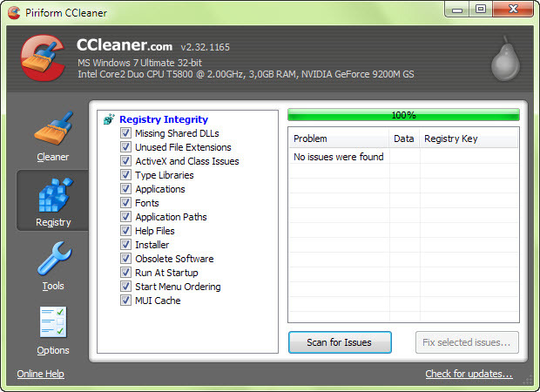
Task: Click the Cleaner label in sidebar
Action: coord(53,157)
